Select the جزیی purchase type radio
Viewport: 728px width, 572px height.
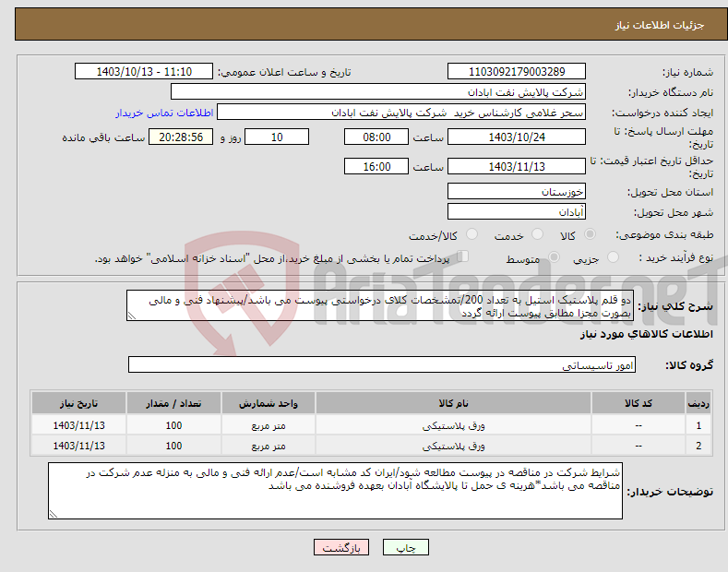tap(613, 257)
